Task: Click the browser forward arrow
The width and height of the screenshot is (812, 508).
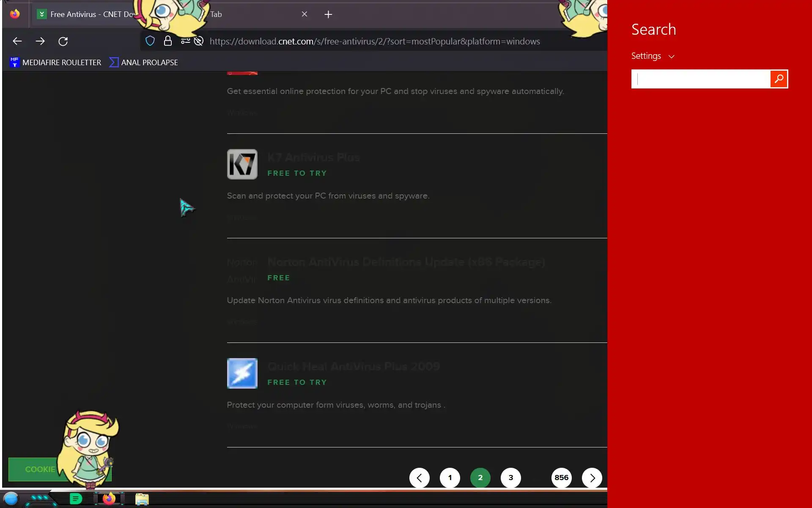Action: click(x=40, y=41)
